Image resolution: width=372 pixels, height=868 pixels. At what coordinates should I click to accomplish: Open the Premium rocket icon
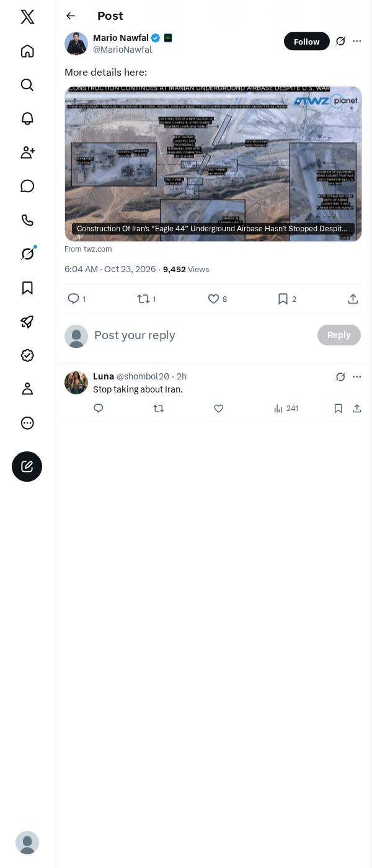tap(27, 321)
